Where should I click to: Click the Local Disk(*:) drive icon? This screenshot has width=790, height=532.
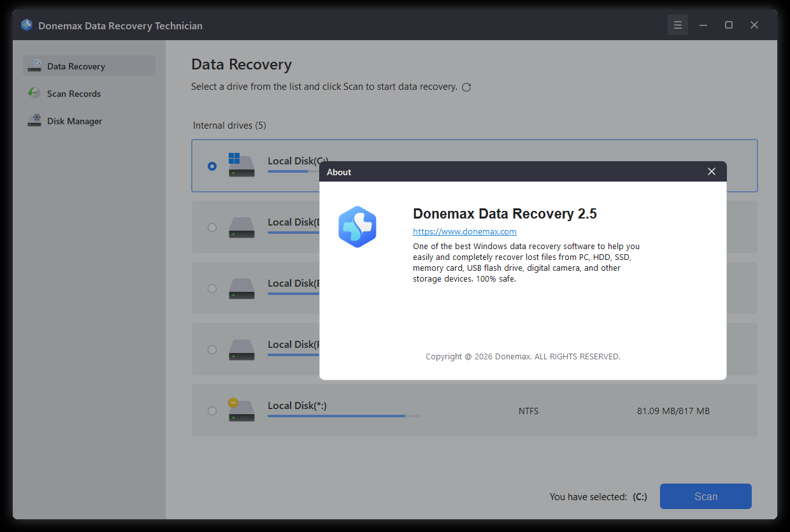coord(241,410)
